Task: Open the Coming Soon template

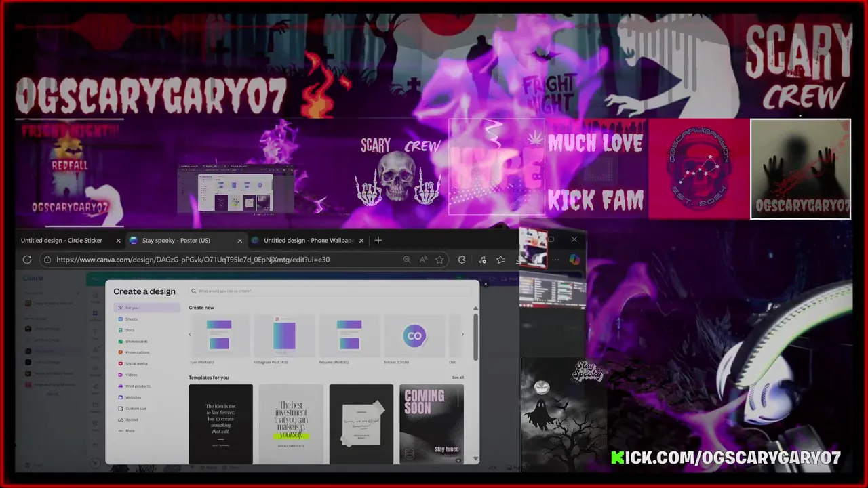Action: click(x=432, y=424)
